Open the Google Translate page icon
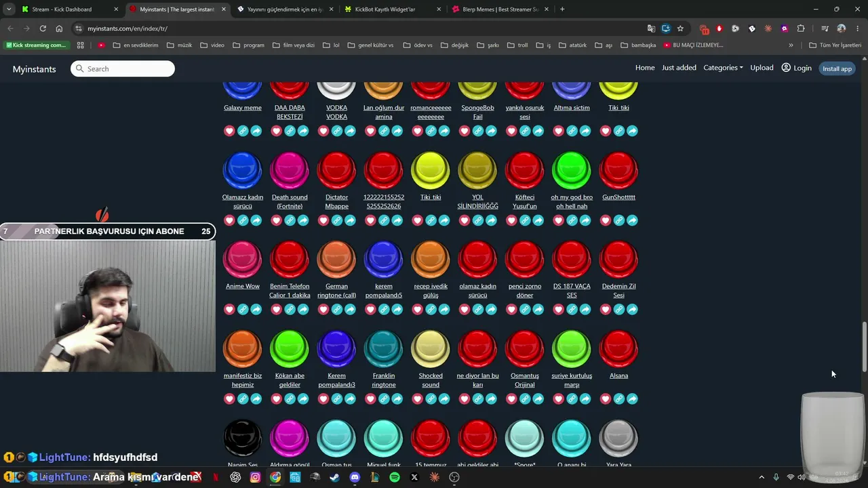Viewport: 868px width, 488px height. pyautogui.click(x=651, y=28)
